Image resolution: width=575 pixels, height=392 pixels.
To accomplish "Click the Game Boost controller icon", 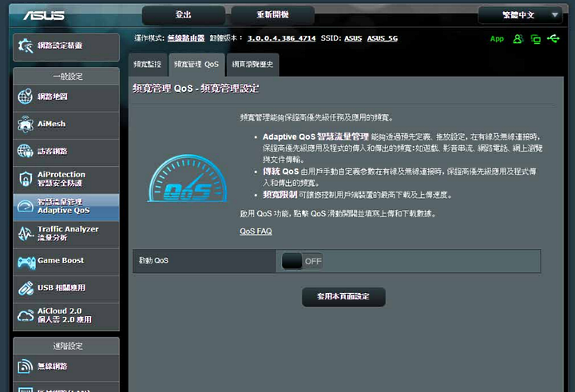I will click(26, 262).
